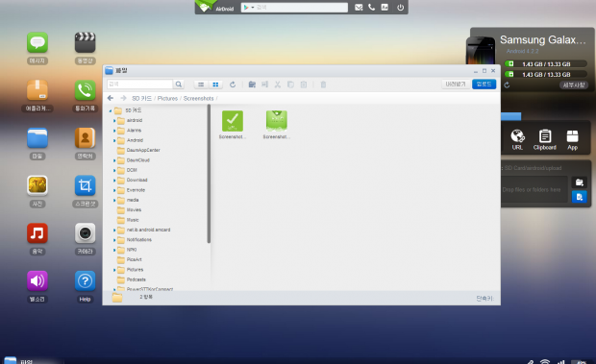596x364 pixels.
Task: Open the Ringtones purple speaker icon
Action: click(x=37, y=280)
